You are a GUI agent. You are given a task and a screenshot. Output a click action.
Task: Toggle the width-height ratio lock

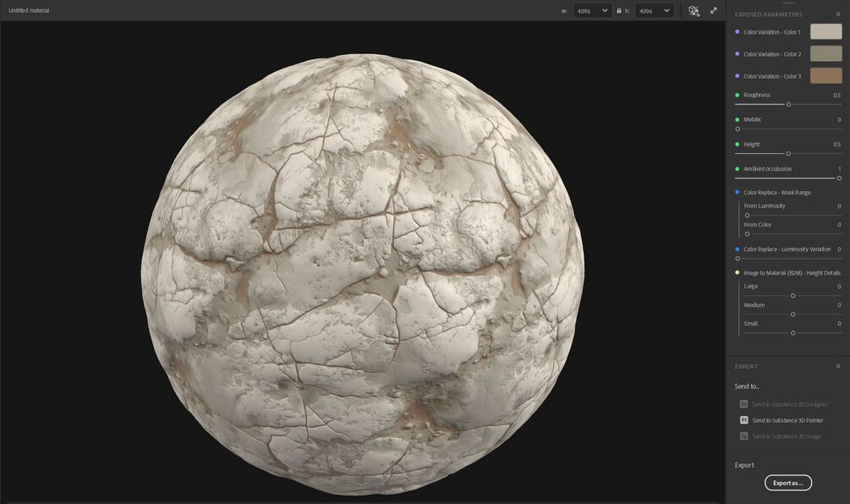619,10
